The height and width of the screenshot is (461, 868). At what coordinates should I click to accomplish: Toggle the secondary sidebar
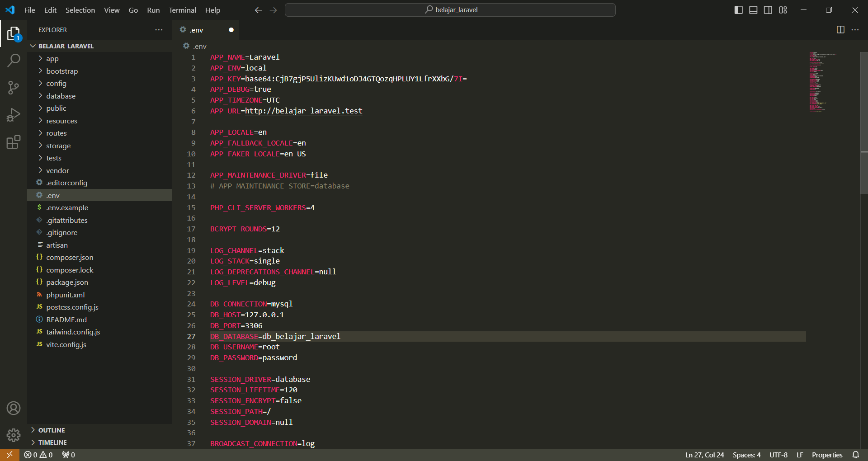point(768,9)
